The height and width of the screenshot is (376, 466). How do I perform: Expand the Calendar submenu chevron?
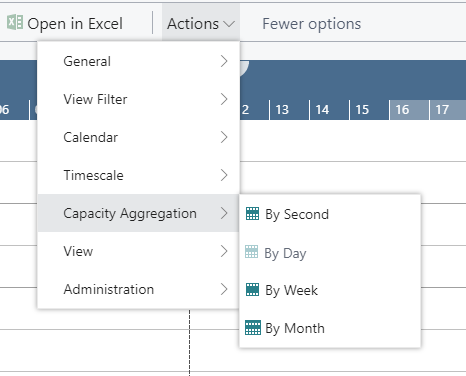224,137
